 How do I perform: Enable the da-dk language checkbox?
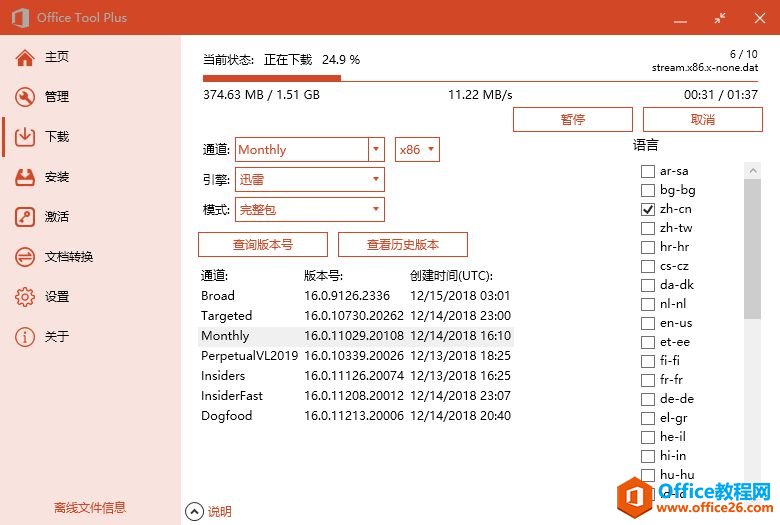[648, 285]
